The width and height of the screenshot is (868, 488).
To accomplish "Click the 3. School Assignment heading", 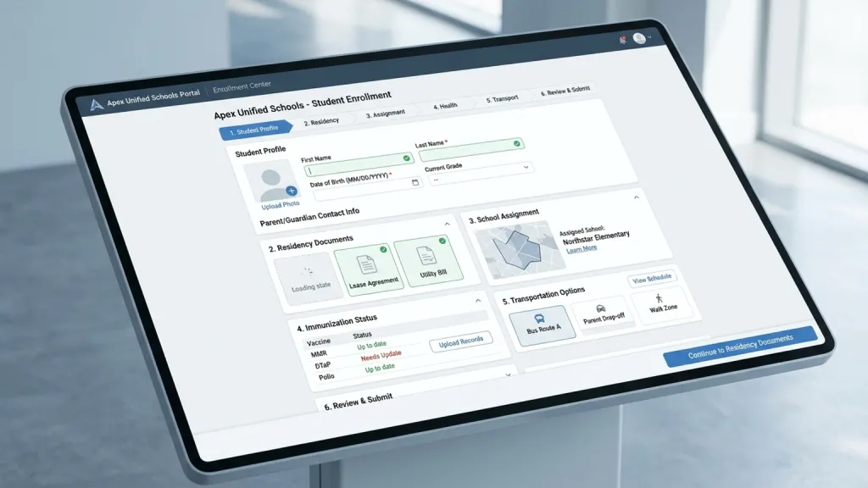I will (x=504, y=216).
